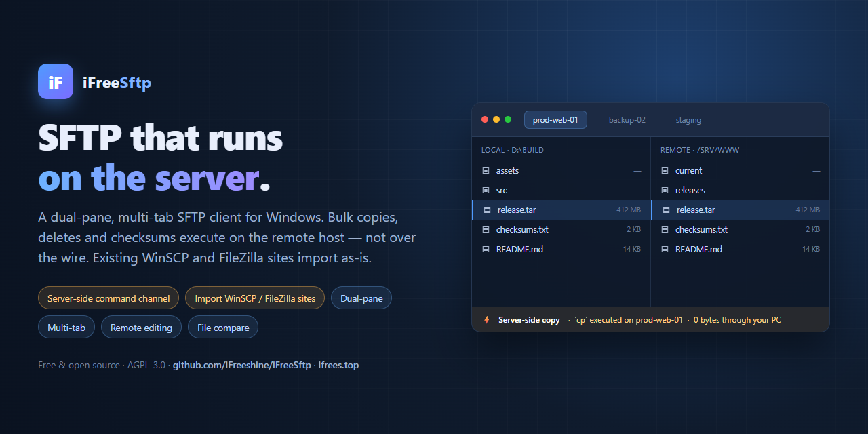This screenshot has width=868, height=434.
Task: Click the file icon of remote README.md
Action: coord(665,250)
